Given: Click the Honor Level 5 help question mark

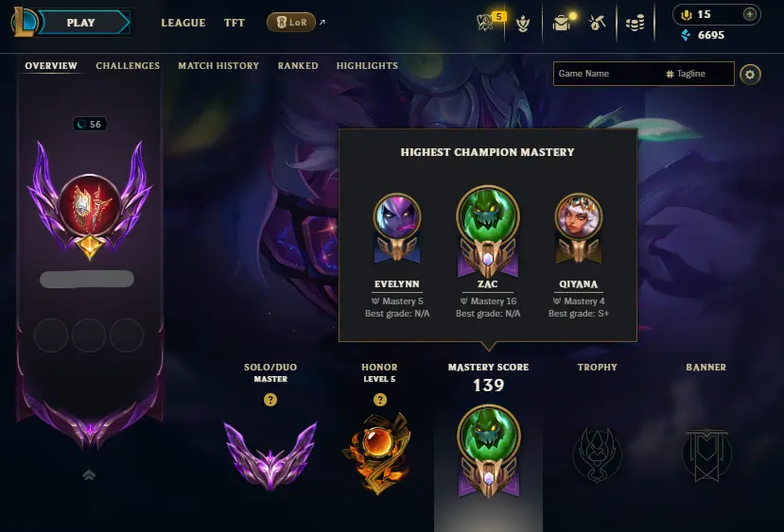Looking at the screenshot, I should pyautogui.click(x=380, y=400).
